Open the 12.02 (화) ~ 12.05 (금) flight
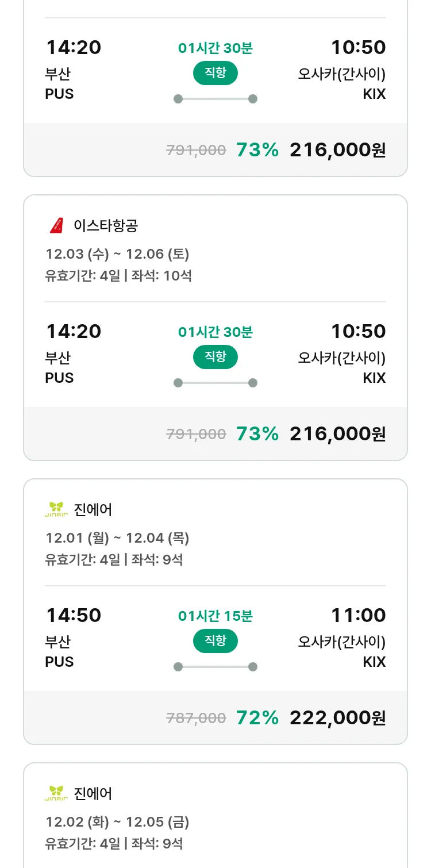 (x=117, y=822)
